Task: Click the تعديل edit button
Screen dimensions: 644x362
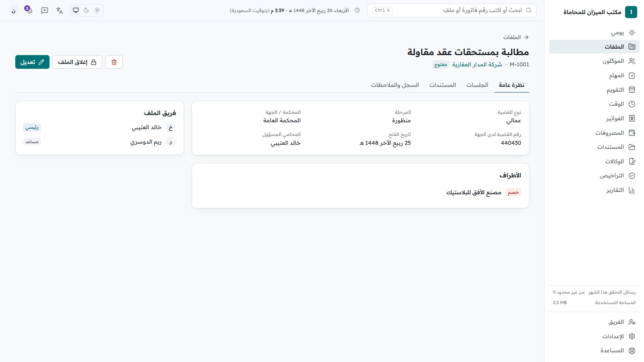Action: point(32,62)
